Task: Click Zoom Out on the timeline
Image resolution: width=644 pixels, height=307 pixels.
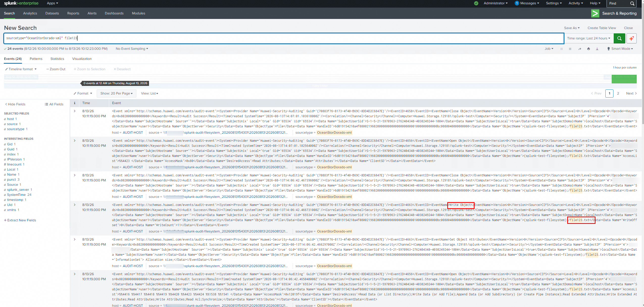Action: click(56, 69)
